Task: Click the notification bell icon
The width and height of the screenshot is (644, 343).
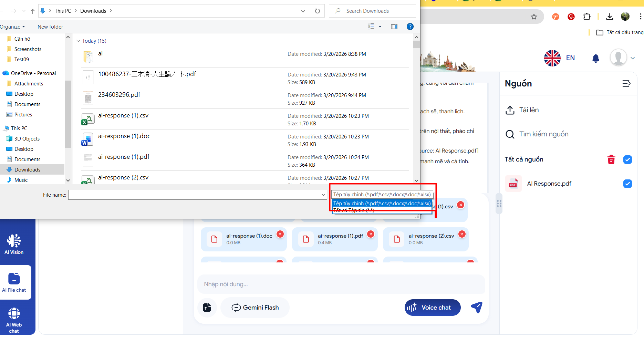Action: [595, 58]
